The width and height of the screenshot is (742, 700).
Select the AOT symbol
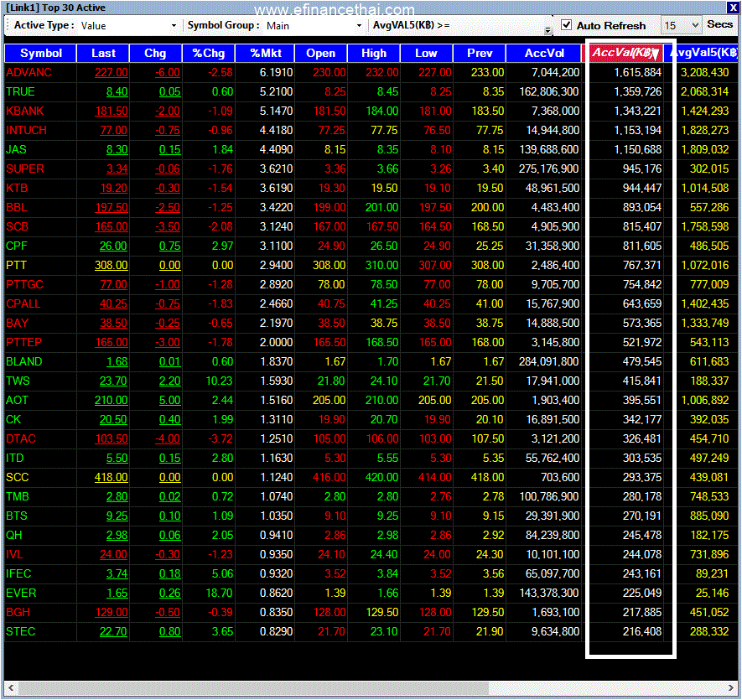click(17, 401)
